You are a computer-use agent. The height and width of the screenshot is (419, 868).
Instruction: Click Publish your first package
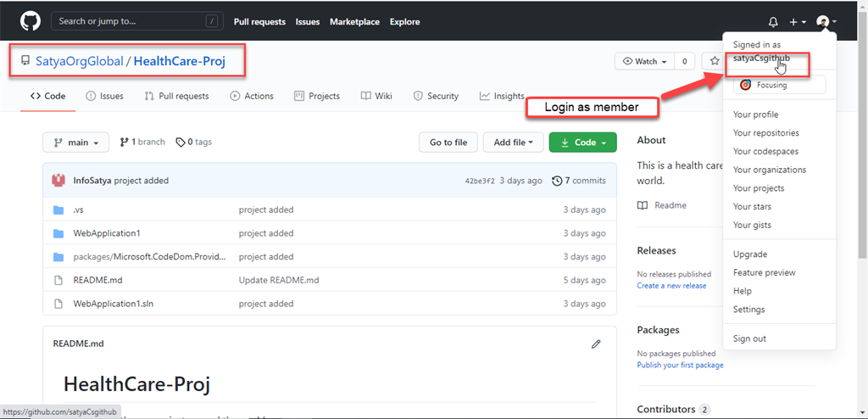click(680, 365)
